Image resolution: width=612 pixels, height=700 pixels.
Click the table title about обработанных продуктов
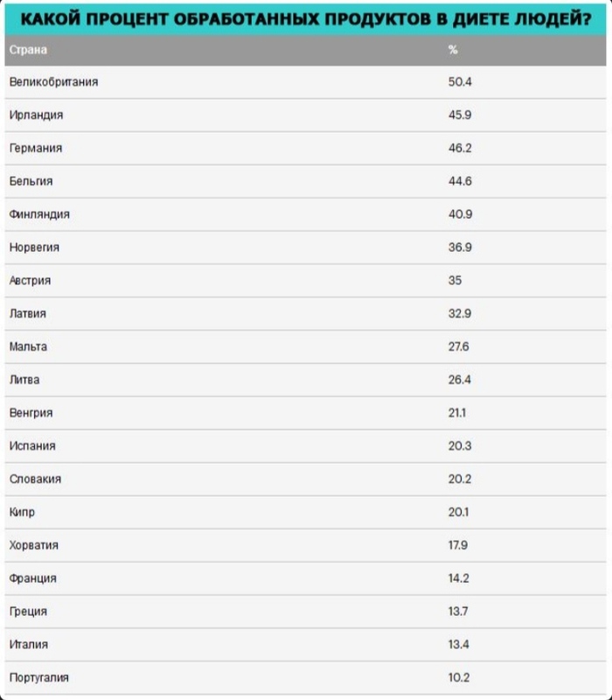tap(305, 18)
